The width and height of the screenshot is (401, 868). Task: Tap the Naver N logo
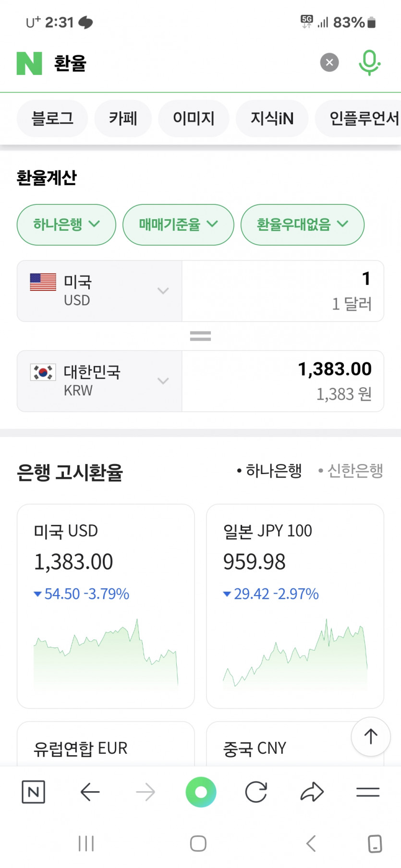(29, 63)
